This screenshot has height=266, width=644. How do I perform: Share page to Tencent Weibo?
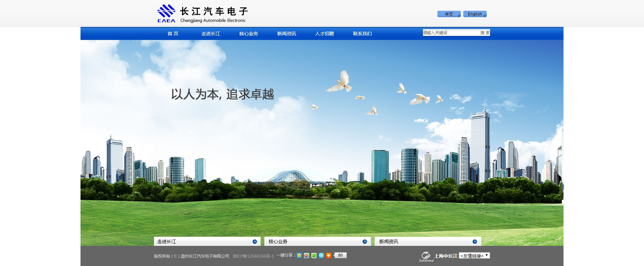(x=321, y=256)
